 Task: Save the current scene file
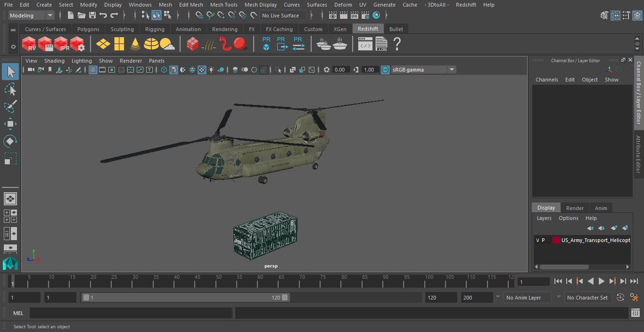coord(92,16)
